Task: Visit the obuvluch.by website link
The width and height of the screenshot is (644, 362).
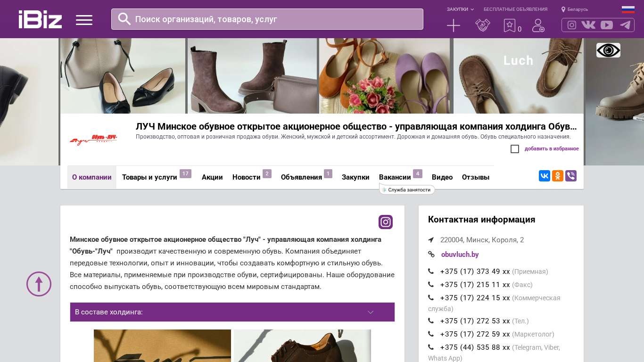Action: coord(460,255)
